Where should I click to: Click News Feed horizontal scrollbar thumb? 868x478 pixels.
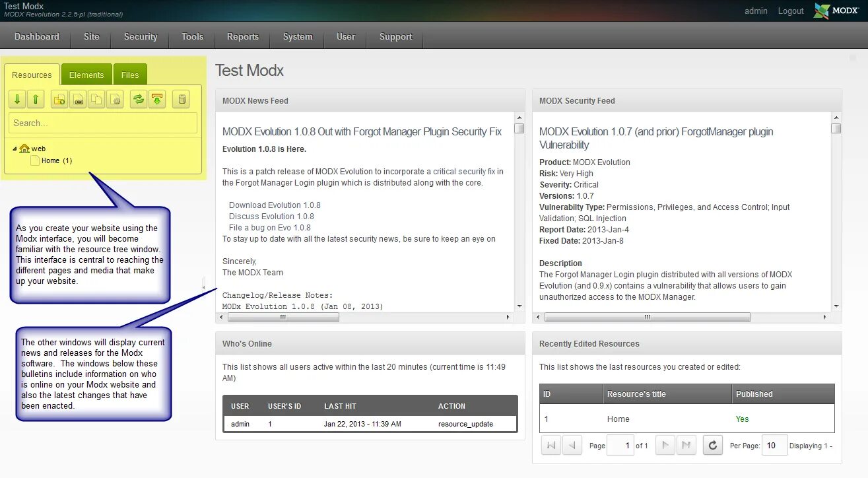pyautogui.click(x=283, y=317)
